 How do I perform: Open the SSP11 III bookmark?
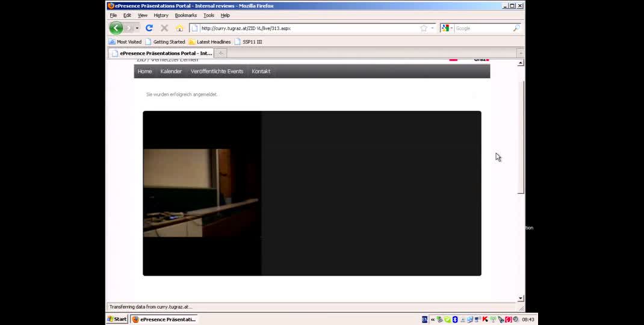click(x=248, y=42)
